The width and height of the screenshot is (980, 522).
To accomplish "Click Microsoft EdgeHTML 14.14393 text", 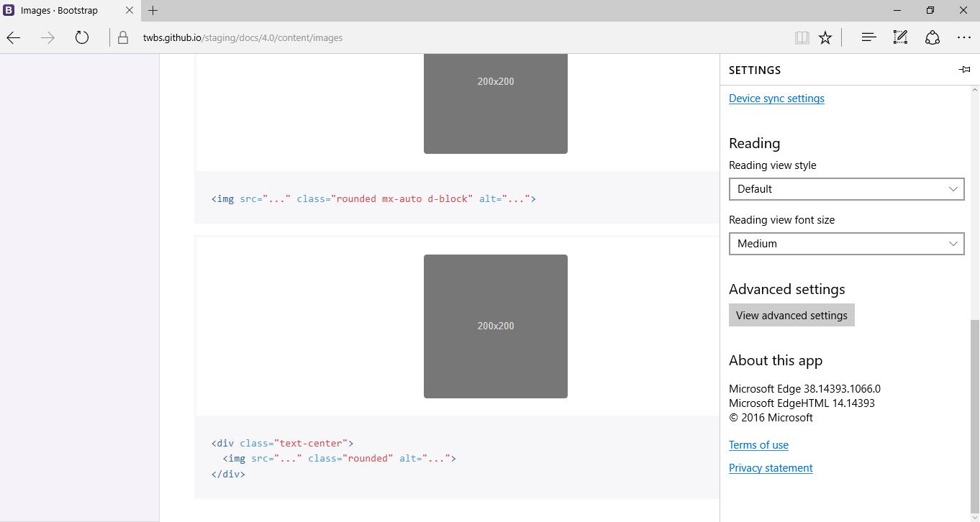I will 802,403.
